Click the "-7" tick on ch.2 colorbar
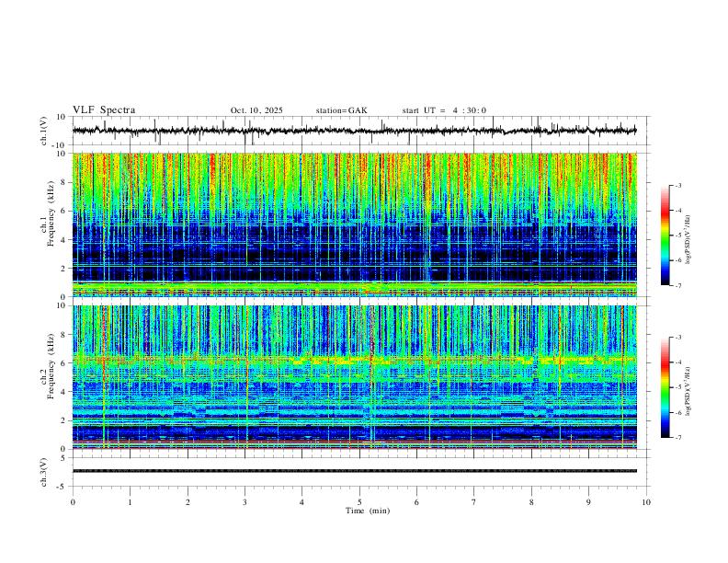Image resolution: width=728 pixels, height=563 pixels. (677, 438)
